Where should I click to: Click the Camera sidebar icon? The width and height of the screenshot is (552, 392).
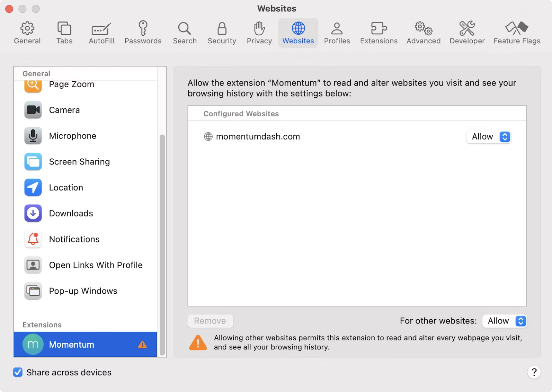pyautogui.click(x=33, y=110)
